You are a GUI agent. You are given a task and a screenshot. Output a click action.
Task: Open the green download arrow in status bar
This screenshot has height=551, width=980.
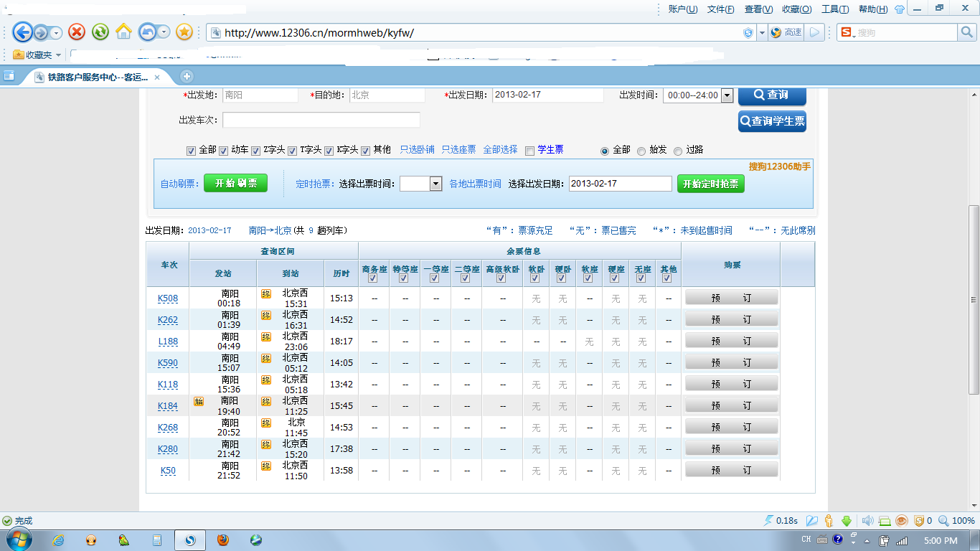846,521
